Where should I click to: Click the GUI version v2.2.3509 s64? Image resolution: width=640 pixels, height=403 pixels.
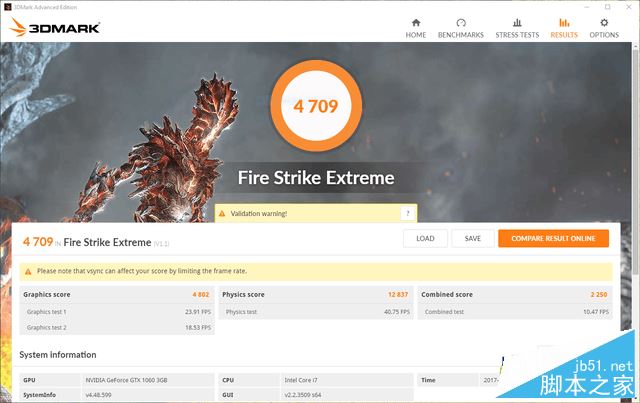[x=303, y=395]
